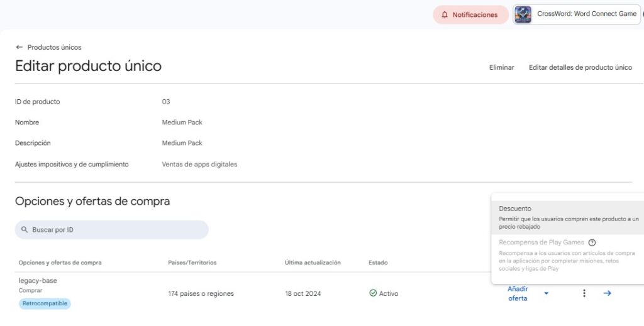Click the Opciones y ofertas de compra heading

[92, 202]
